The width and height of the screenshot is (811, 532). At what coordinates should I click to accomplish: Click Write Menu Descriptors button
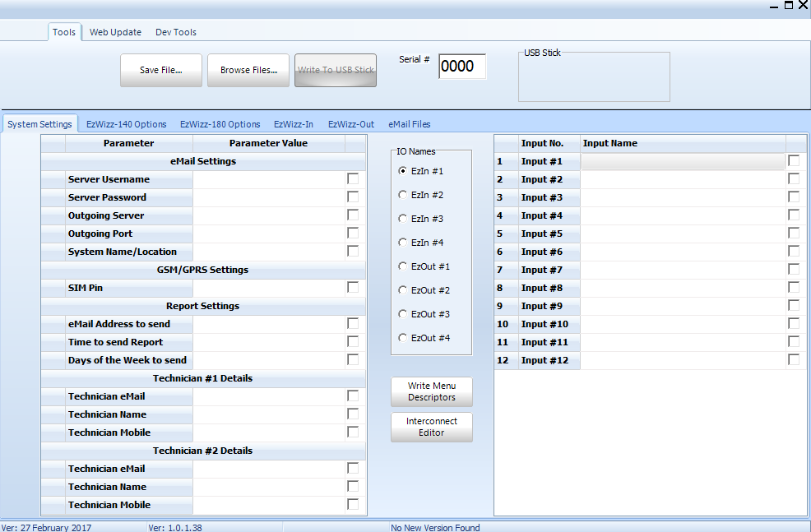[x=431, y=392]
